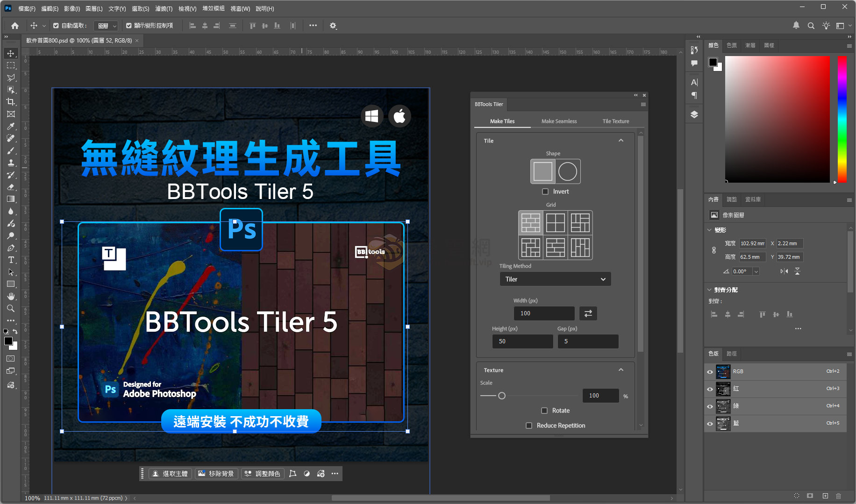The height and width of the screenshot is (504, 856).
Task: Enable the Invert checkbox
Action: click(x=545, y=192)
